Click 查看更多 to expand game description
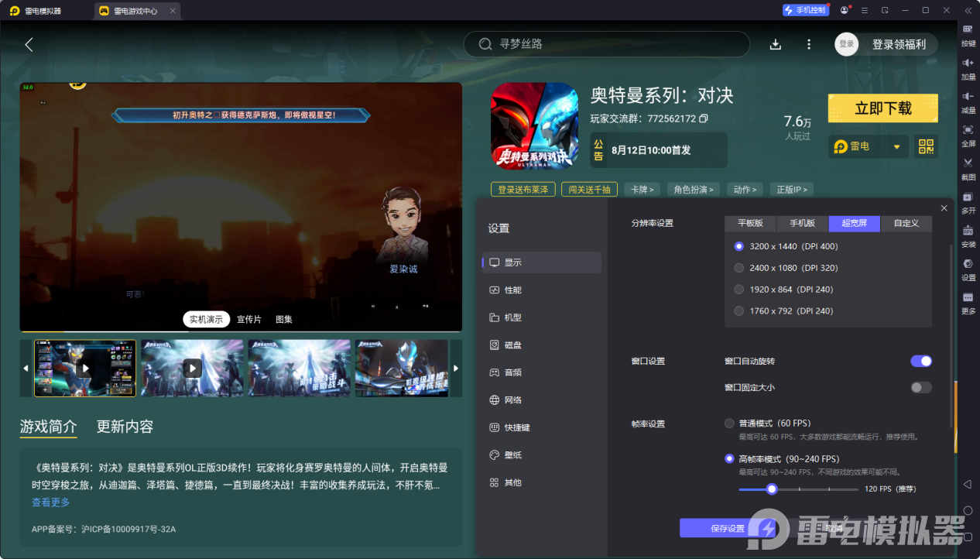Viewport: 980px width, 559px height. [50, 502]
